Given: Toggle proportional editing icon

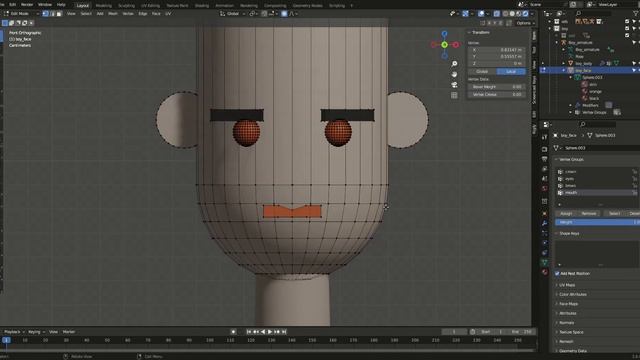Looking at the screenshot, I should click(284, 13).
